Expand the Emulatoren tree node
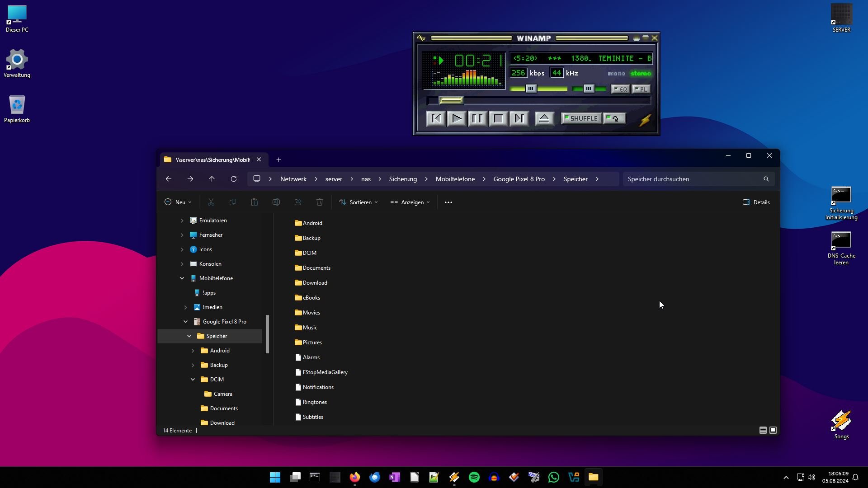Viewport: 868px width, 488px height. [182, 221]
